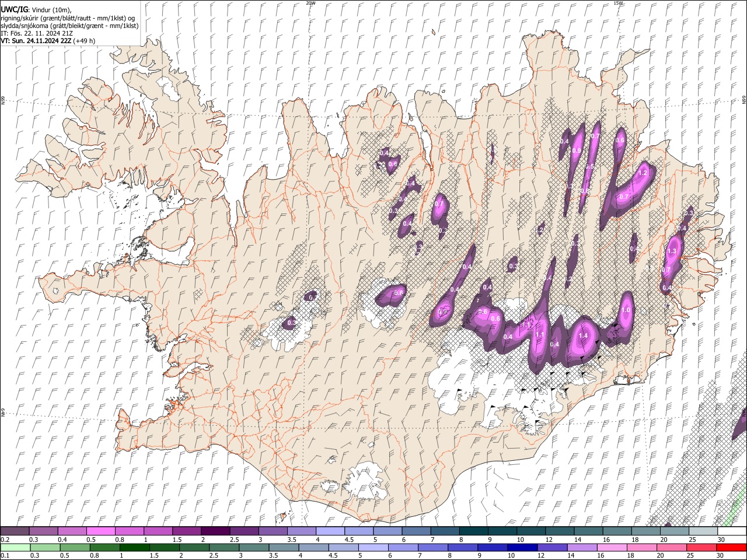Select rain legend swatch between 0.5 and 0.8
Viewport: 747px width, 560px height.
click(75, 547)
